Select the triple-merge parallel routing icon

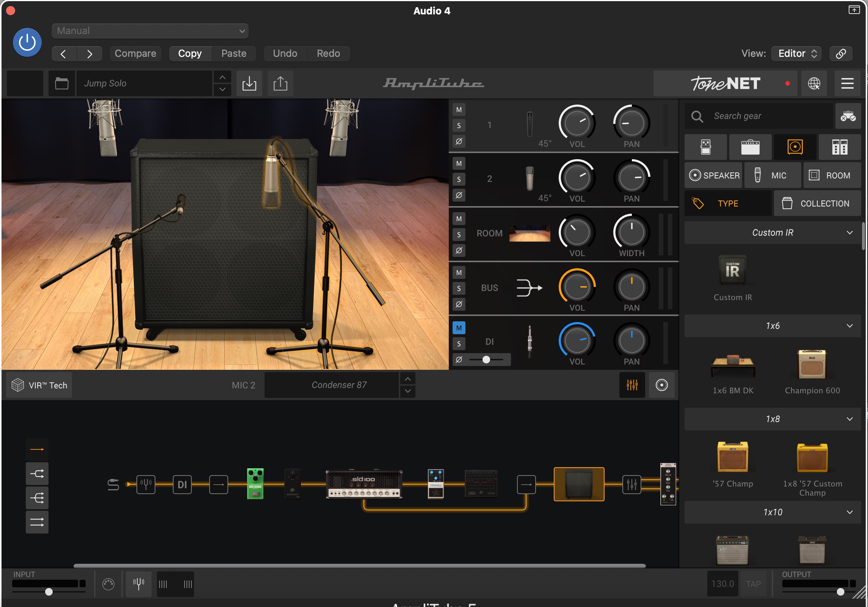tap(37, 498)
